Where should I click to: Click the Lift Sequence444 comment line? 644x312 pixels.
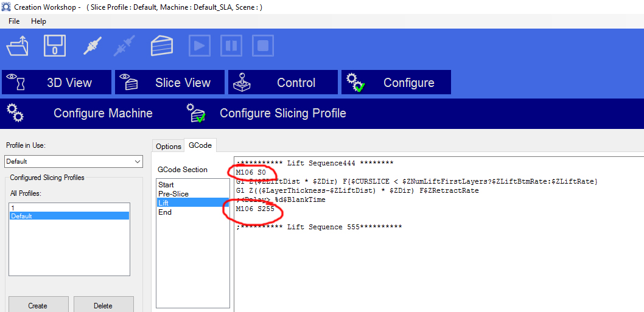coord(315,163)
